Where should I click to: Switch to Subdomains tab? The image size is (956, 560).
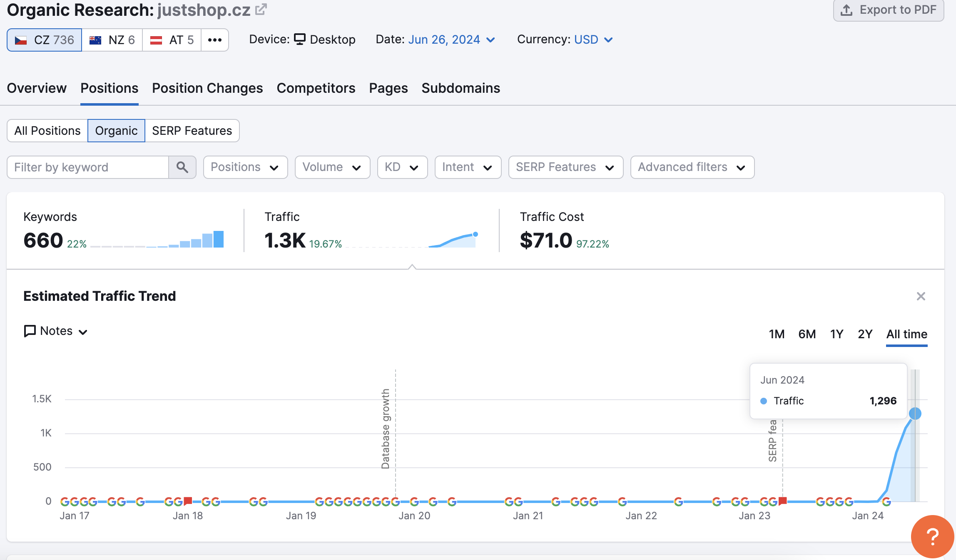(461, 88)
